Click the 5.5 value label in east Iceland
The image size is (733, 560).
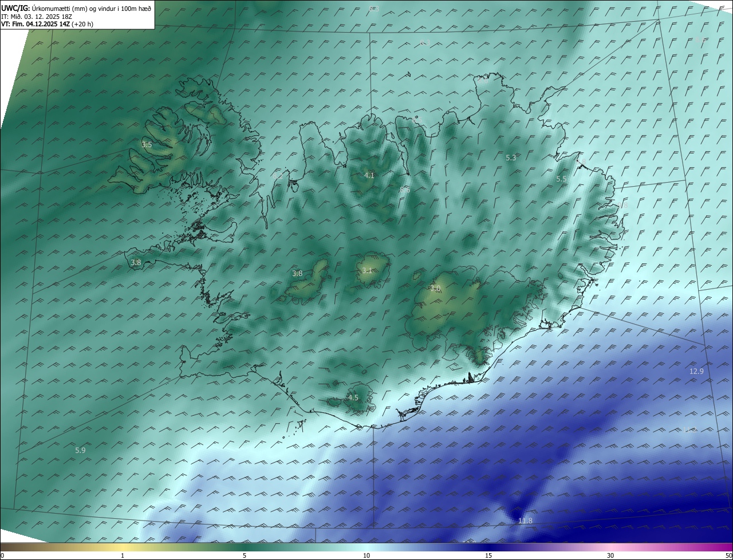tap(561, 179)
